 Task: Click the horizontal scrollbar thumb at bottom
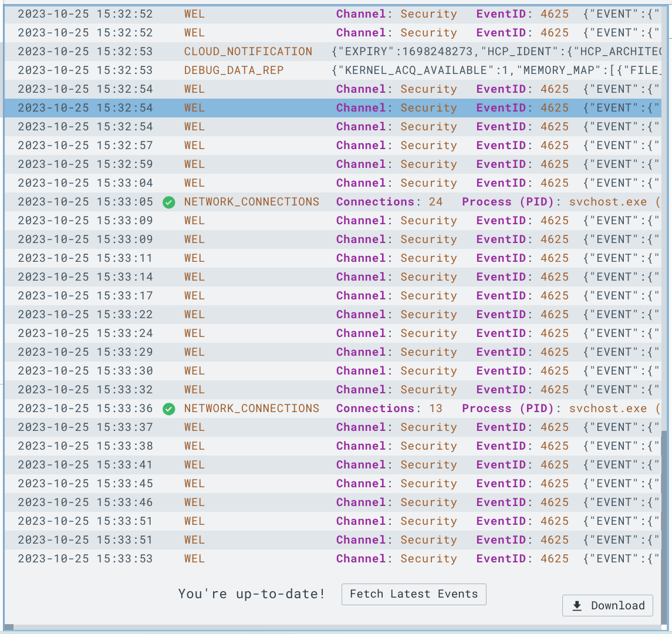point(9,627)
